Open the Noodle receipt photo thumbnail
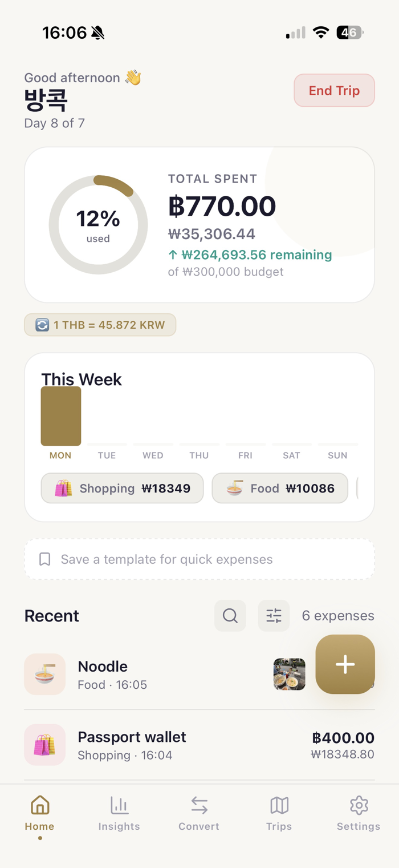 pyautogui.click(x=289, y=674)
